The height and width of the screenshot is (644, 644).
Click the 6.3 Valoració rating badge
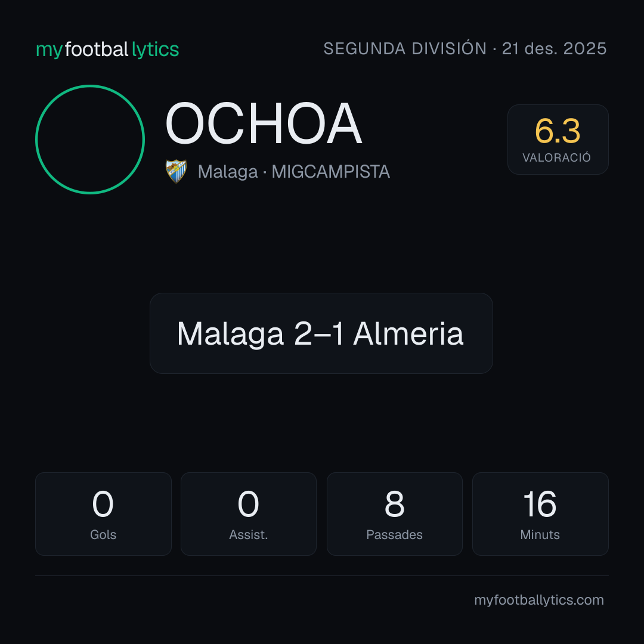(x=558, y=140)
